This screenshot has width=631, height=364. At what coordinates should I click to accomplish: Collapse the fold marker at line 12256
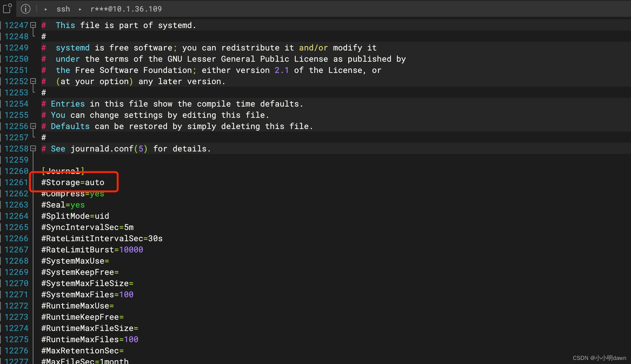(33, 126)
